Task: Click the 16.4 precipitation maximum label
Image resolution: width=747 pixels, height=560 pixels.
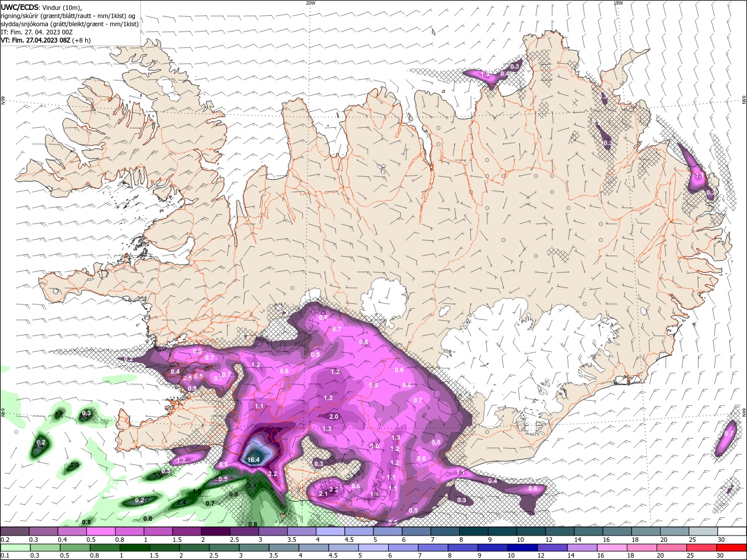Action: [x=253, y=460]
